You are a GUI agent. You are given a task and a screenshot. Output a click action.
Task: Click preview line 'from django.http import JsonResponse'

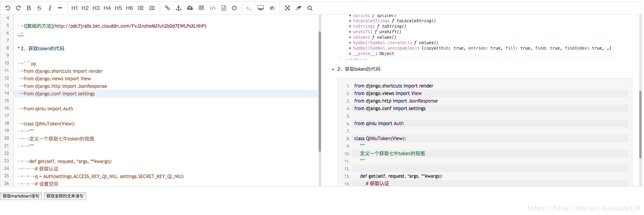pos(396,101)
